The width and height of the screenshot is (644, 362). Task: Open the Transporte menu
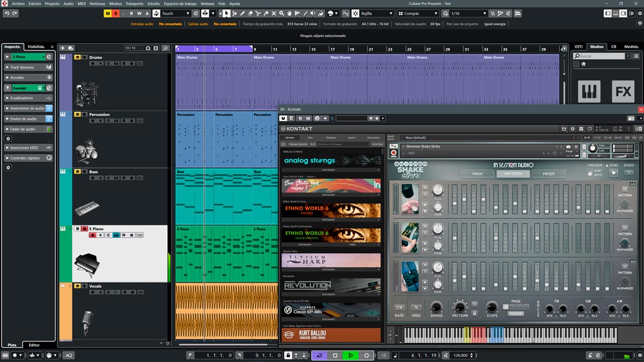[x=135, y=4]
